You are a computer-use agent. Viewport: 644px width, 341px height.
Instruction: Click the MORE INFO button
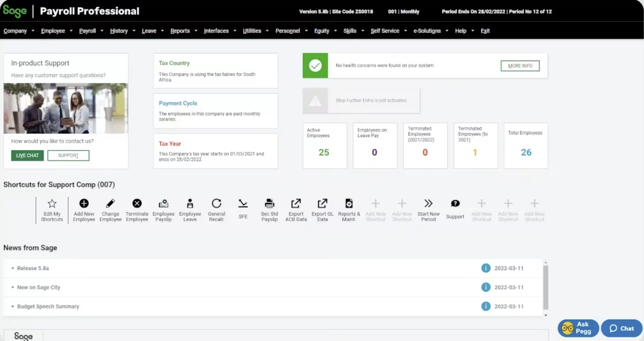click(x=520, y=66)
